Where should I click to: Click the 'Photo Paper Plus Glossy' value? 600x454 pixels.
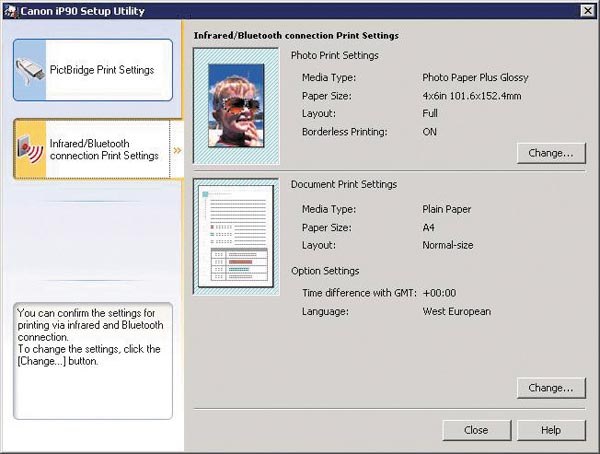click(475, 78)
